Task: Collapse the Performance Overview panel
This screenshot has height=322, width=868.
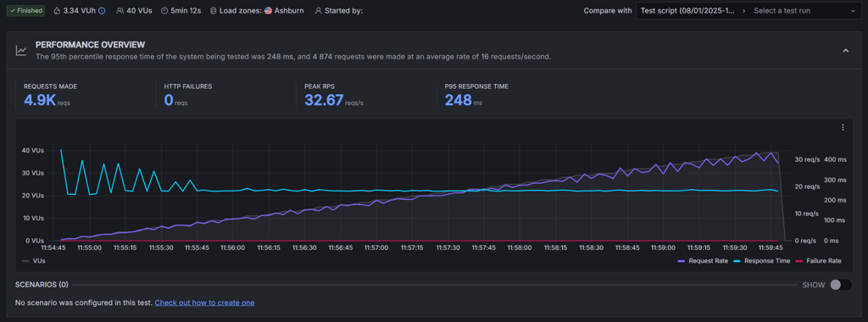Action: coord(845,50)
